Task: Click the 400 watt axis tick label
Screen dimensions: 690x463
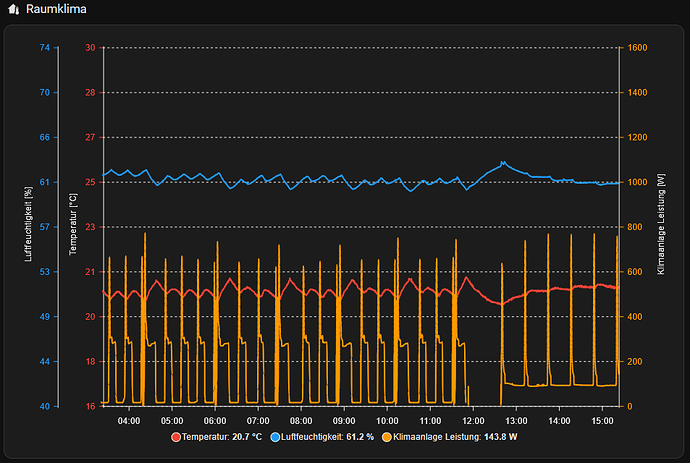Action: coord(635,317)
